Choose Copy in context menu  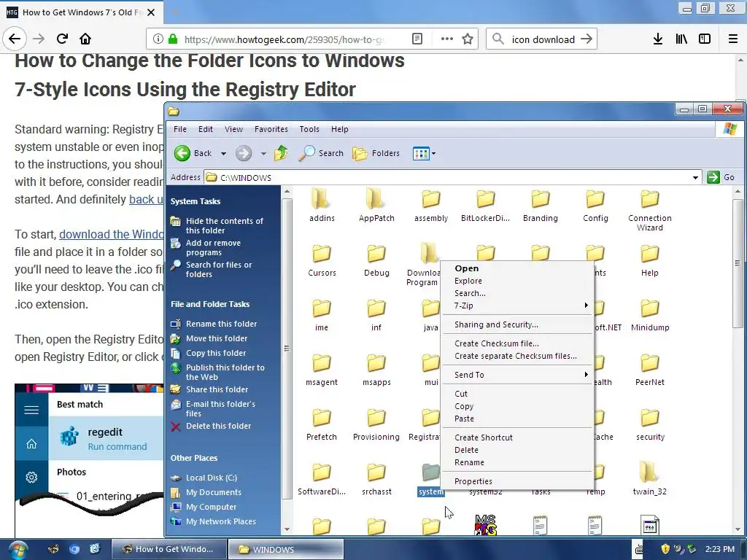(517, 407)
